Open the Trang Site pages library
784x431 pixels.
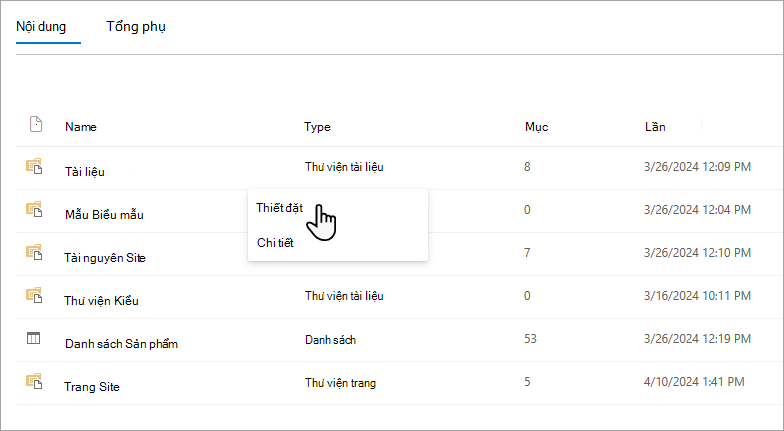point(92,386)
